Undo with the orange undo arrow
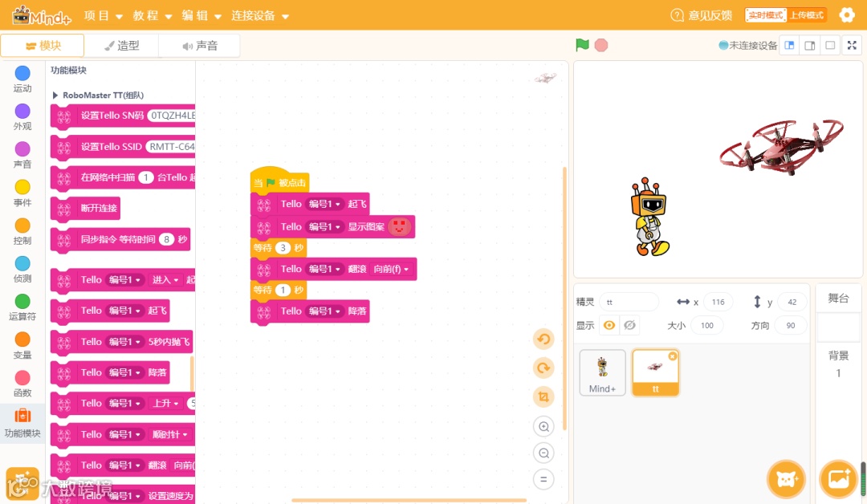Screen dimensions: 867x504 [x=543, y=339]
